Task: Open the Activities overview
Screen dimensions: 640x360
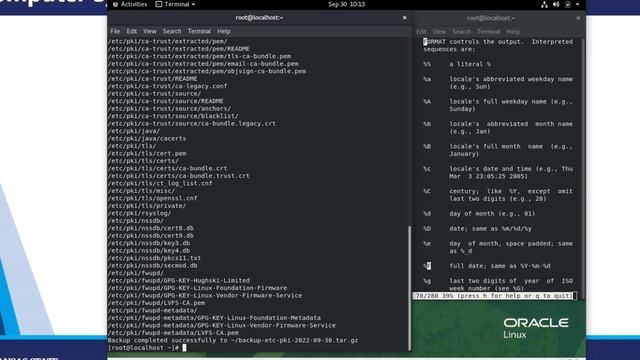Action: click(130, 4)
